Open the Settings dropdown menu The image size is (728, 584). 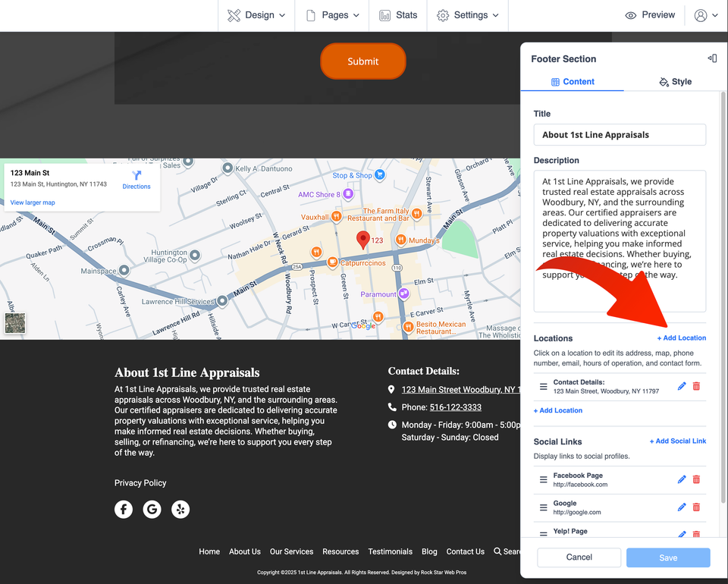[468, 15]
